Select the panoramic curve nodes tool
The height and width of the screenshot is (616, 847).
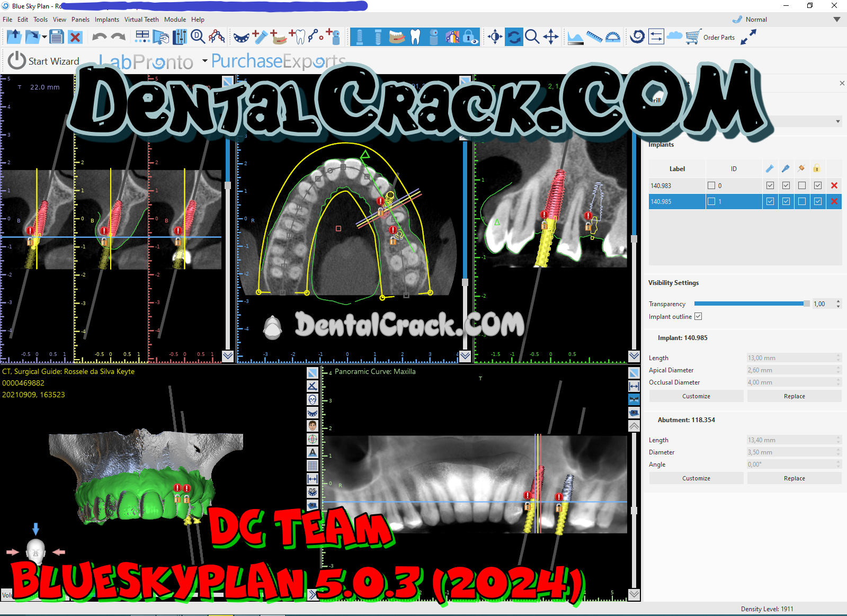[x=217, y=37]
